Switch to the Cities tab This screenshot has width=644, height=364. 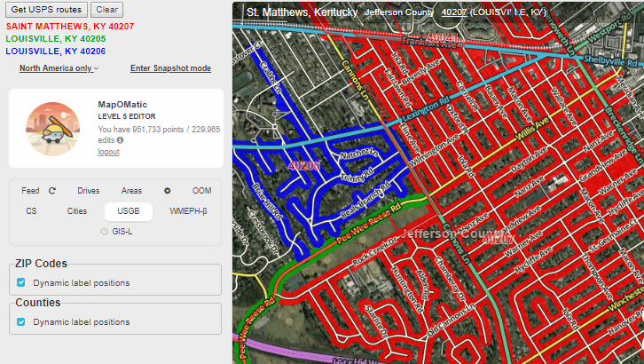[77, 211]
